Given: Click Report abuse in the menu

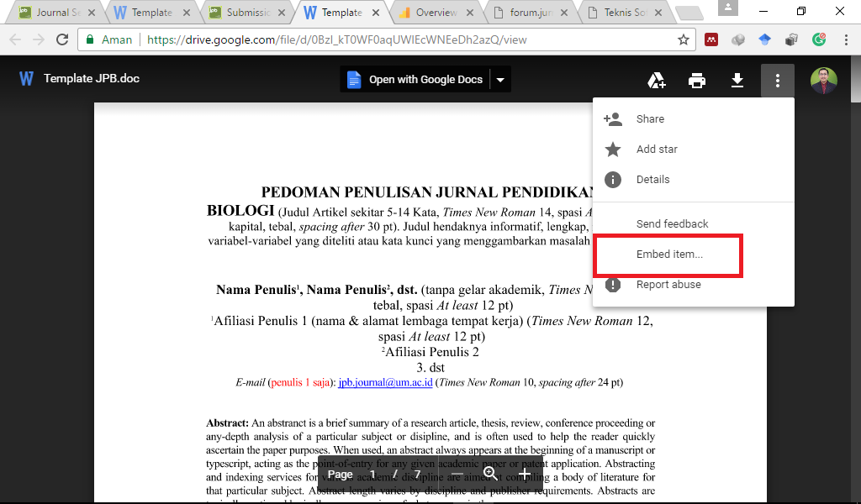Looking at the screenshot, I should coord(668,285).
